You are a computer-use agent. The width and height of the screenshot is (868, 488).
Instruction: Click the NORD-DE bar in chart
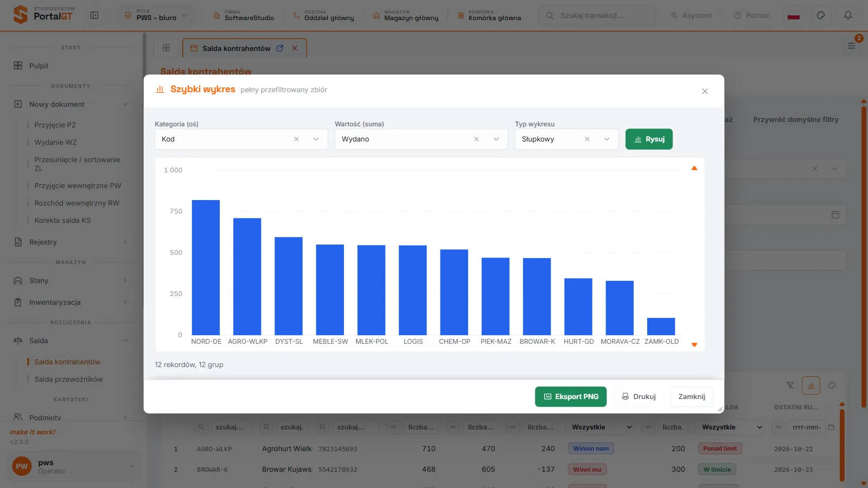206,267
